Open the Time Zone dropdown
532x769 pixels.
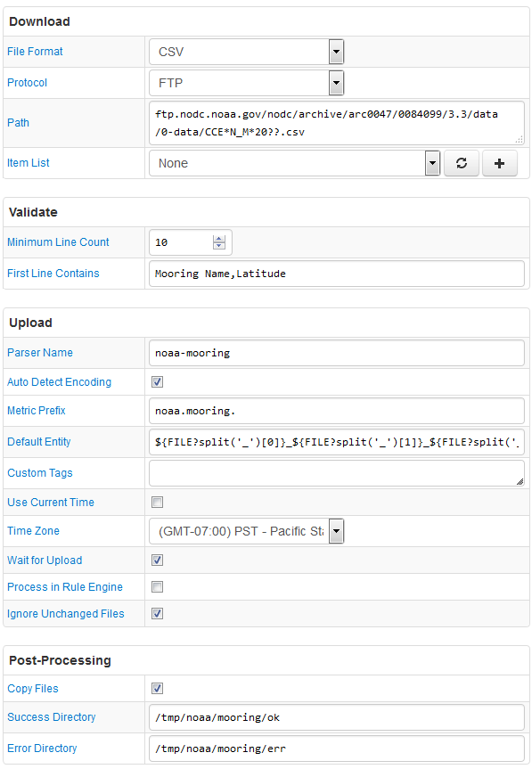[246, 531]
